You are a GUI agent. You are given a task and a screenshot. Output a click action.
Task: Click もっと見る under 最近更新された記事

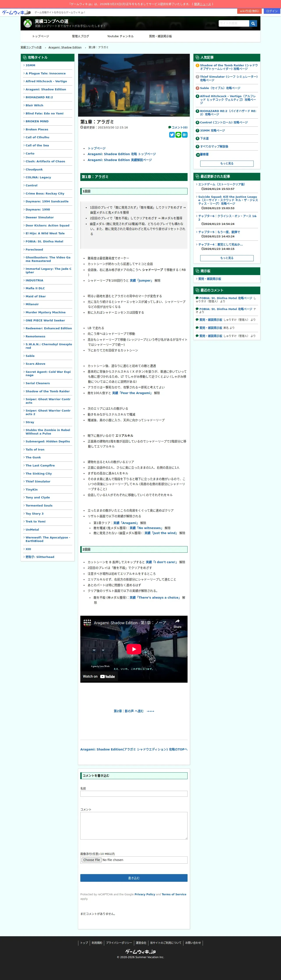(x=227, y=258)
